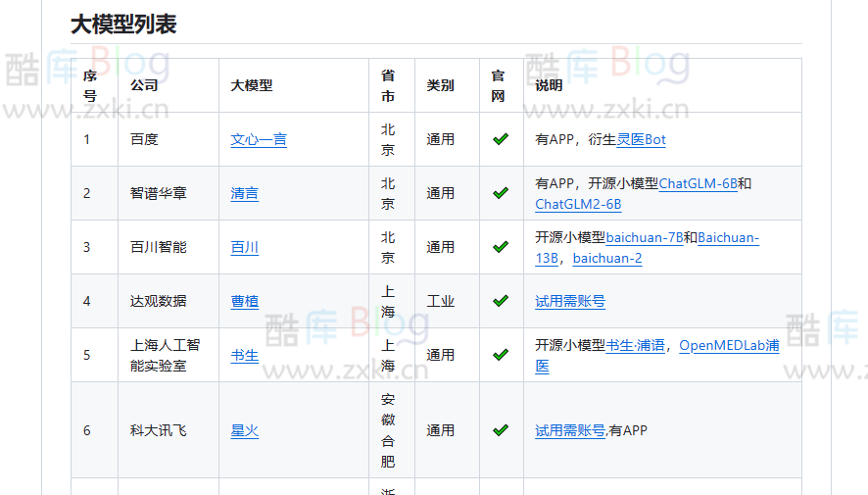
Task: Click the 类别 column header
Action: point(447,85)
